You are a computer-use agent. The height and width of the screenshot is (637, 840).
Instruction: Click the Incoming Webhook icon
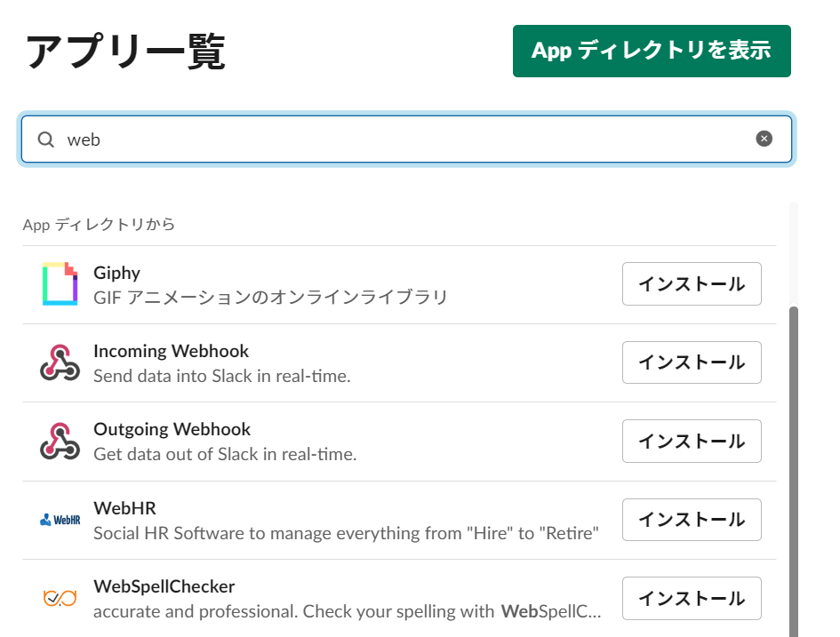60,362
